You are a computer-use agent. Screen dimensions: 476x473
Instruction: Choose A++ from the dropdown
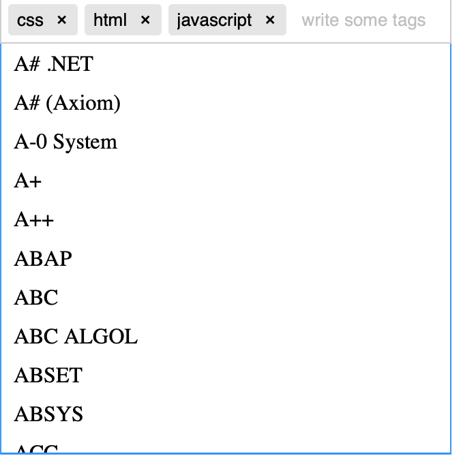click(x=226, y=219)
